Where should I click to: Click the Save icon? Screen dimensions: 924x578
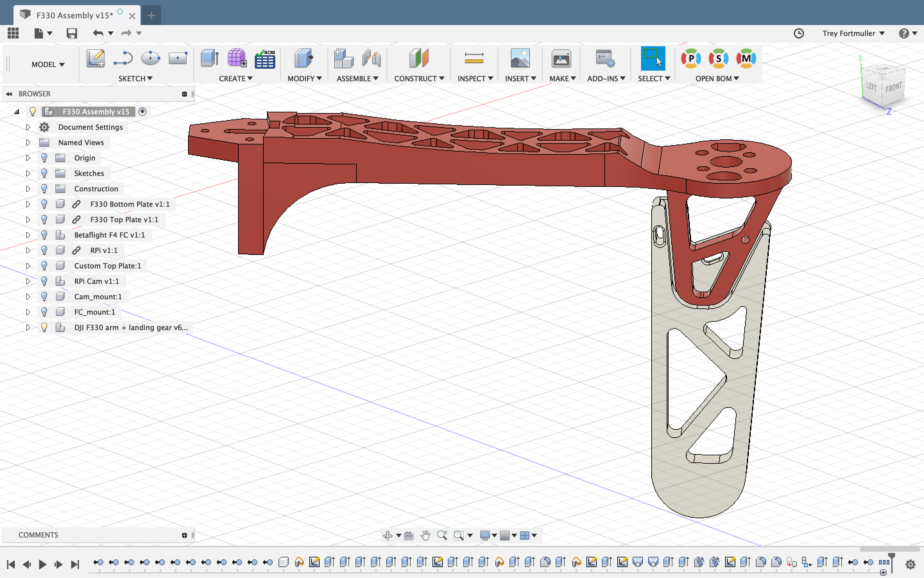tap(72, 33)
